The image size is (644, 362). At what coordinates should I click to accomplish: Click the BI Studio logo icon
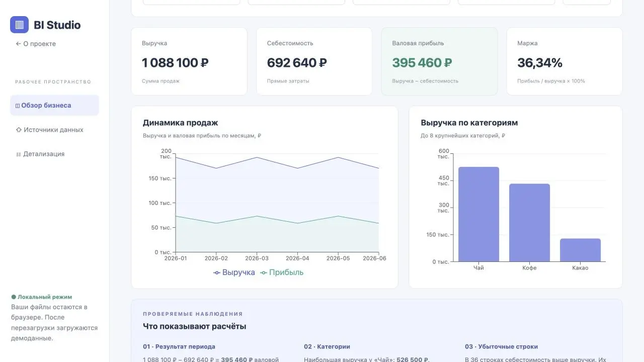click(x=20, y=25)
